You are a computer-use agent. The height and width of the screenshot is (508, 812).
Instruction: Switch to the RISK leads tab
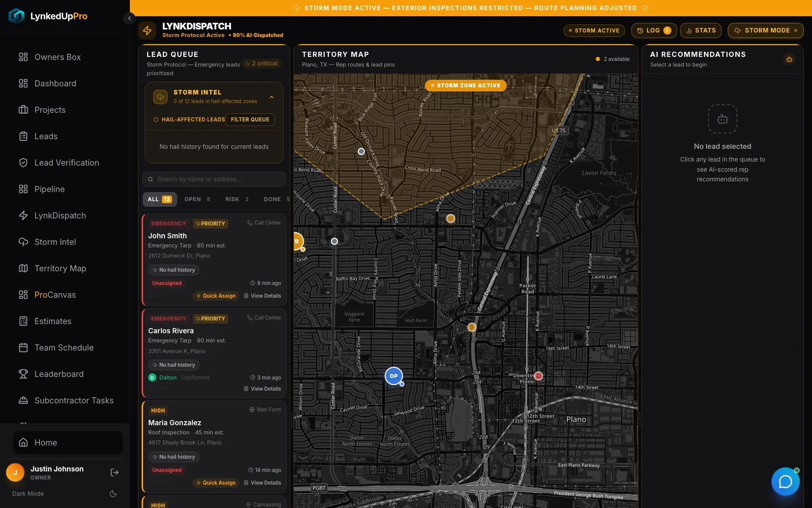237,199
